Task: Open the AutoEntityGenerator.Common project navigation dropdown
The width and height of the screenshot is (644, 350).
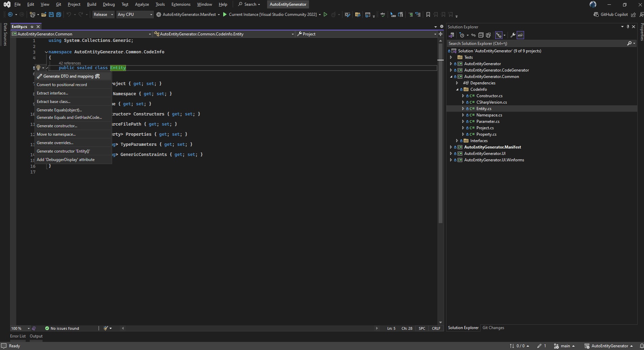Action: (x=81, y=34)
